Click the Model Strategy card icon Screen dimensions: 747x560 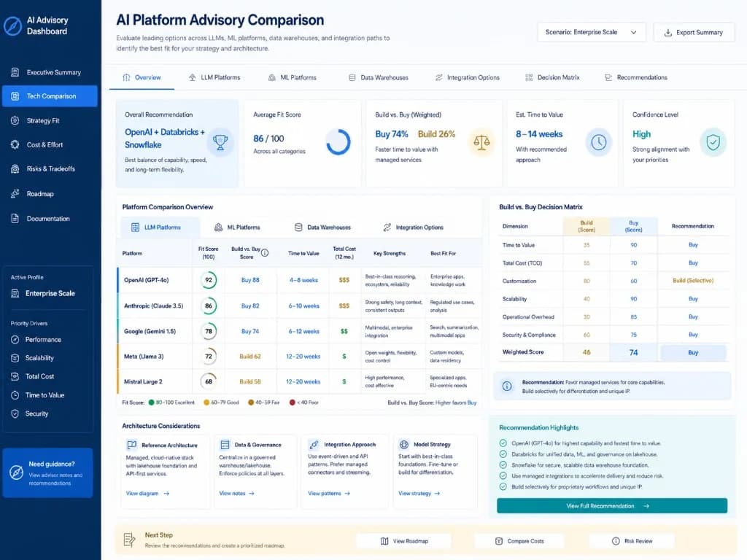point(404,444)
